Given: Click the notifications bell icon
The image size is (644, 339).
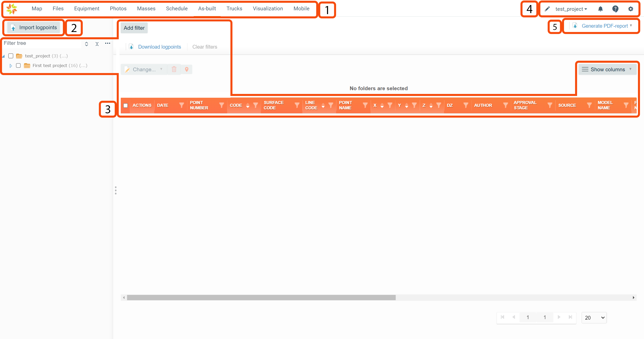Looking at the screenshot, I should tap(600, 9).
